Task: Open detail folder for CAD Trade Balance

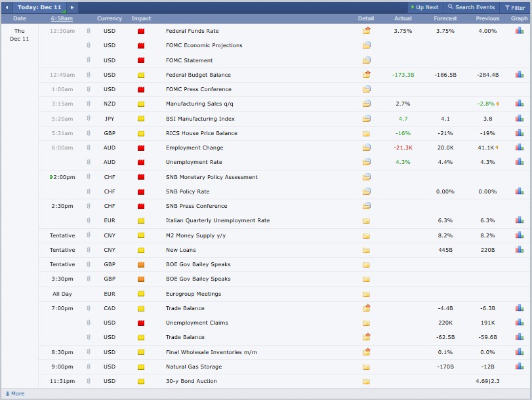Action: [366, 308]
